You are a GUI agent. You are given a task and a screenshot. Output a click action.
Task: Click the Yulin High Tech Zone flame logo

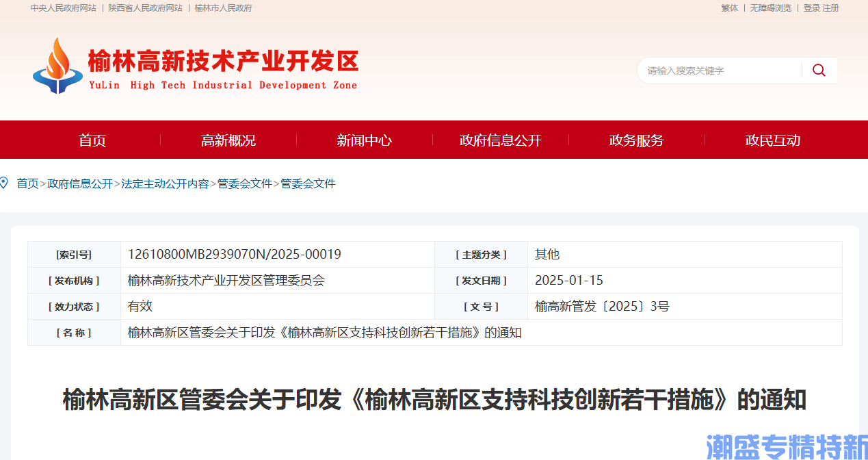pos(57,66)
